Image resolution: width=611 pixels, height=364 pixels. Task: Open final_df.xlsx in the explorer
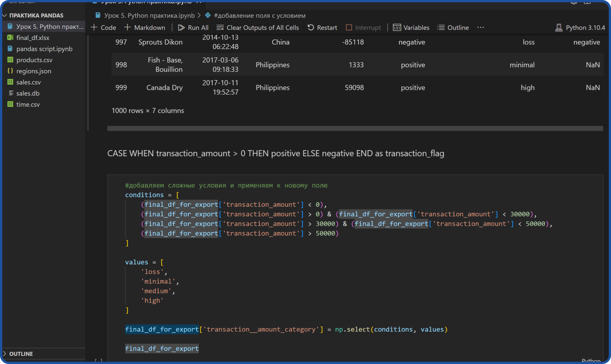coord(44,38)
